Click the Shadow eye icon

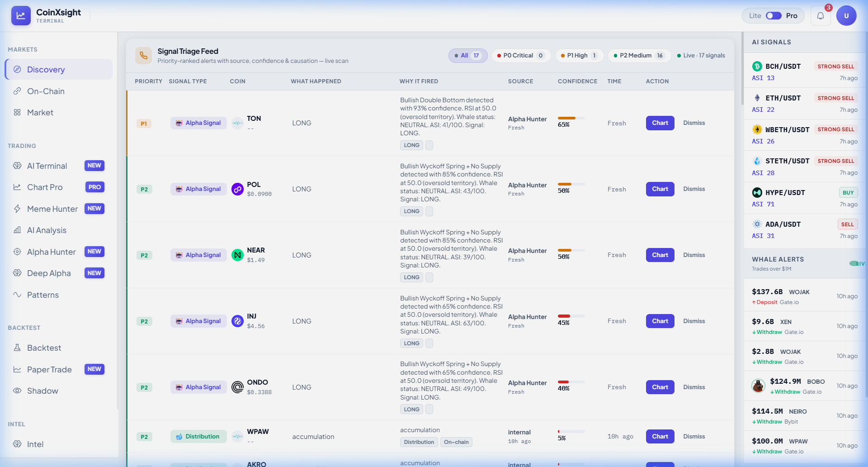pos(17,391)
